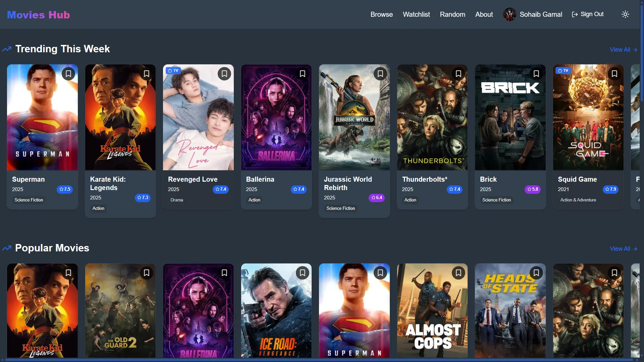Viewport: 644px width, 362px height.
Task: Bookmark Thunderbolts* in Trending This Week
Action: point(459,74)
